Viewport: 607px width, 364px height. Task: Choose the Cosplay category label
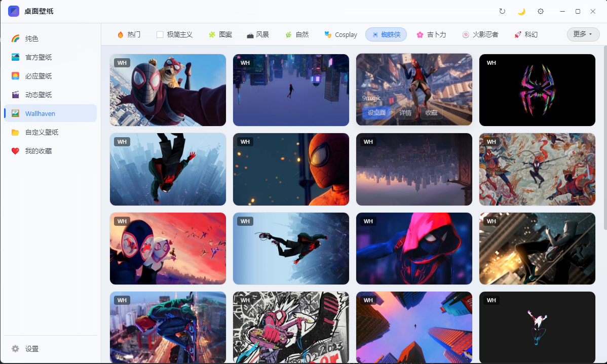pyautogui.click(x=346, y=34)
